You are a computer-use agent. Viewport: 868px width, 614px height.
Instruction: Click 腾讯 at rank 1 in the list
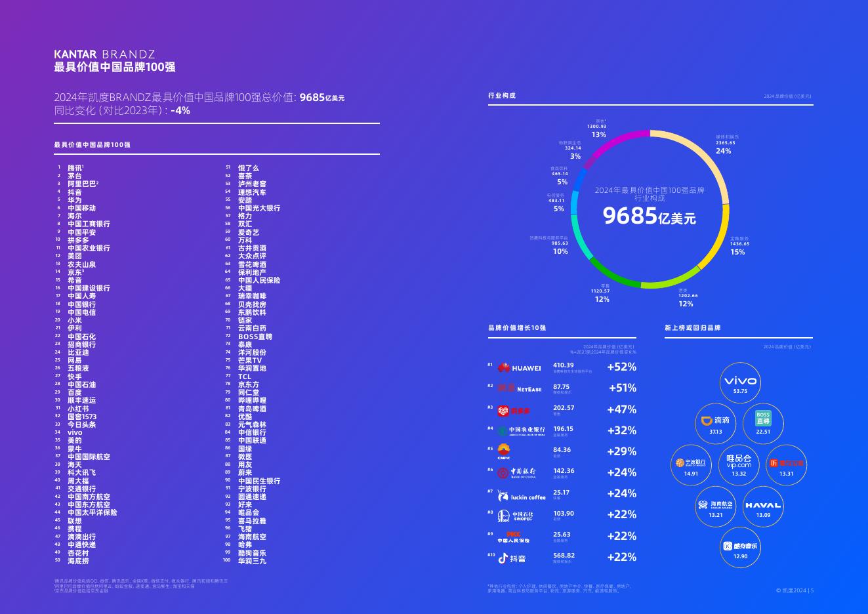click(x=75, y=168)
